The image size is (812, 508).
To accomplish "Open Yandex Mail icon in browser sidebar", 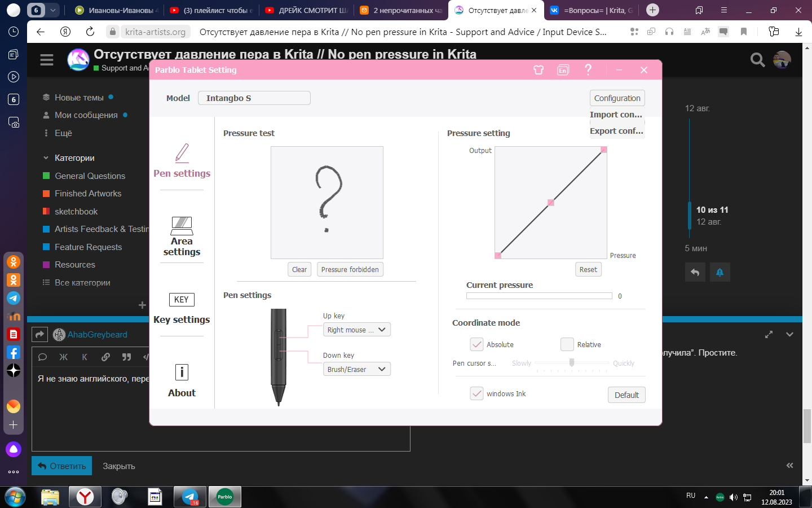I will pyautogui.click(x=14, y=406).
